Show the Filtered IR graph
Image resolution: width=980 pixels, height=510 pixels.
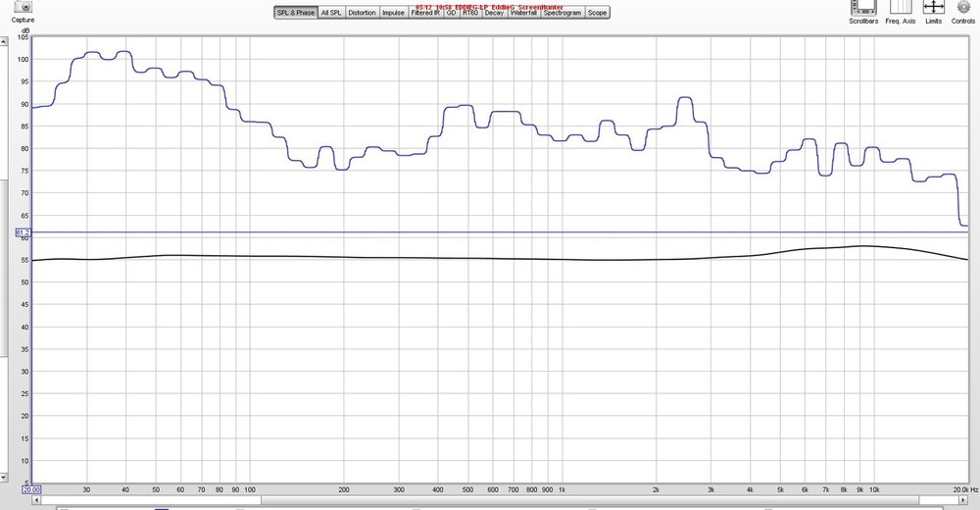coord(425,13)
